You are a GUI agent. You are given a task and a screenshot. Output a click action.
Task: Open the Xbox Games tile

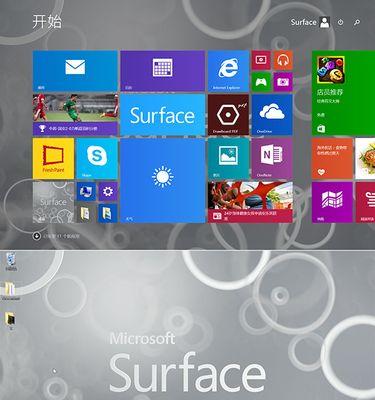pyautogui.click(x=261, y=82)
